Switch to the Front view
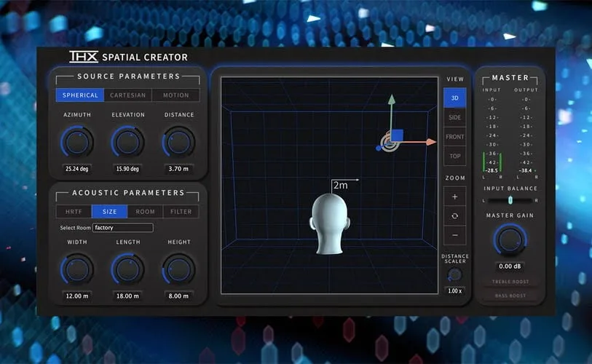This screenshot has height=364, width=592. coord(454,137)
